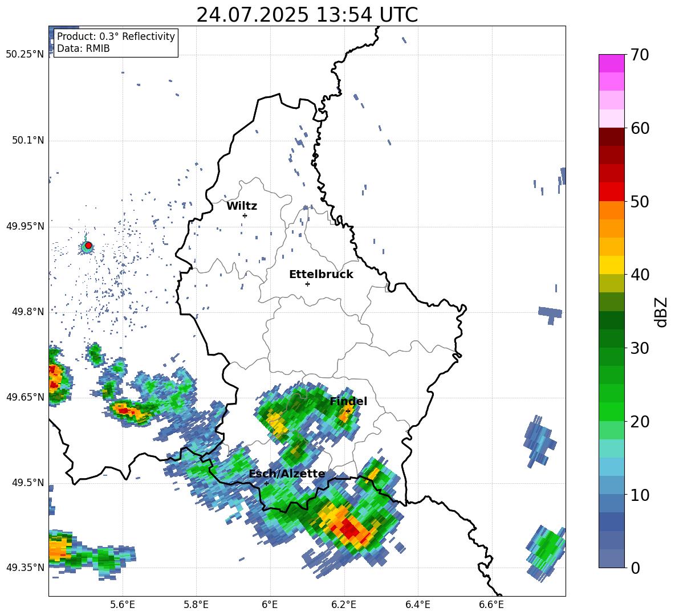
Task: Click the 49.5°N latitude label
Action: 28,483
